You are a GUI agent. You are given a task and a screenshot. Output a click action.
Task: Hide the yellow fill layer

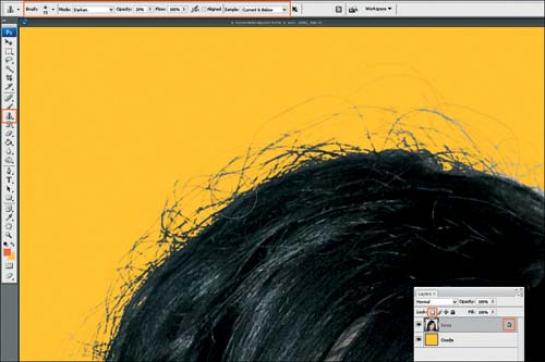pyautogui.click(x=419, y=339)
